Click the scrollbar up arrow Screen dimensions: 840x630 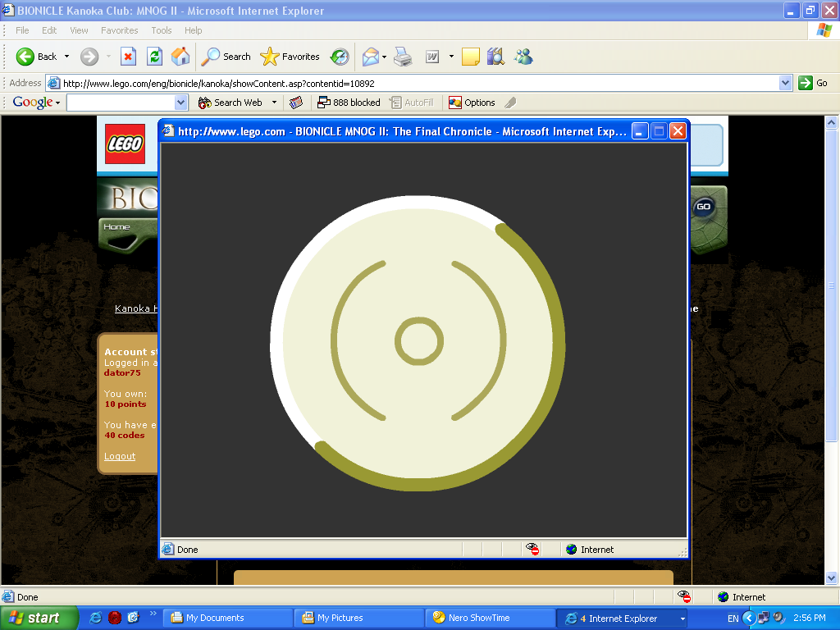coord(832,123)
